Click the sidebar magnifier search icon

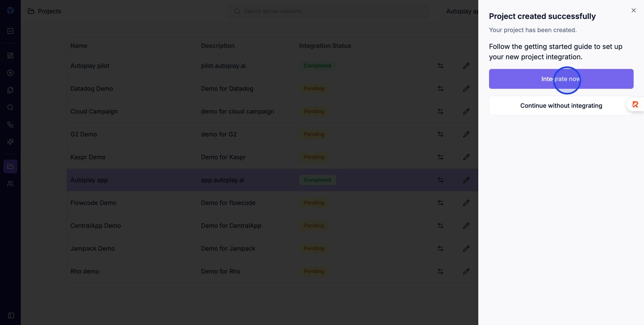(10, 107)
